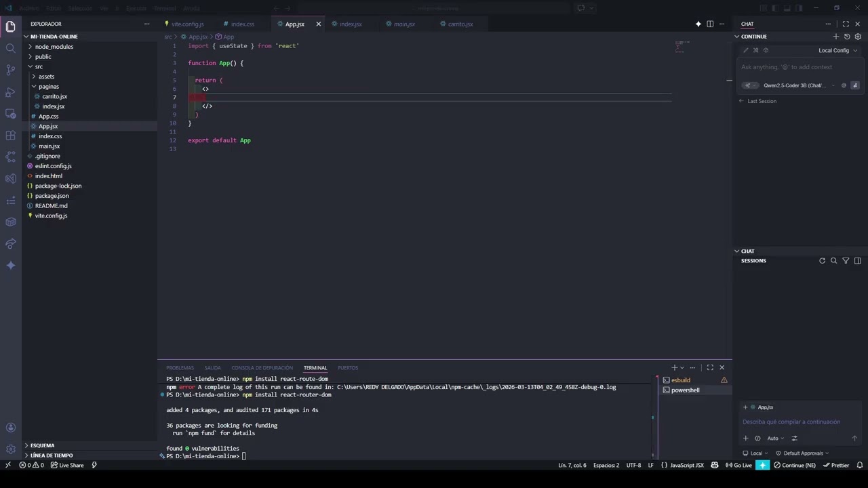Open chat tool configuration sliders icon
This screenshot has height=488, width=868.
[795, 439]
